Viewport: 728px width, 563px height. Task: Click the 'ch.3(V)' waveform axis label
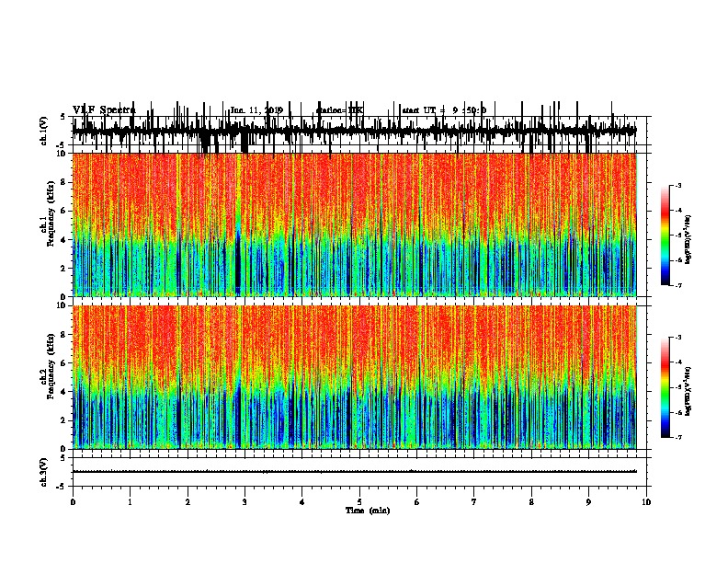(44, 472)
